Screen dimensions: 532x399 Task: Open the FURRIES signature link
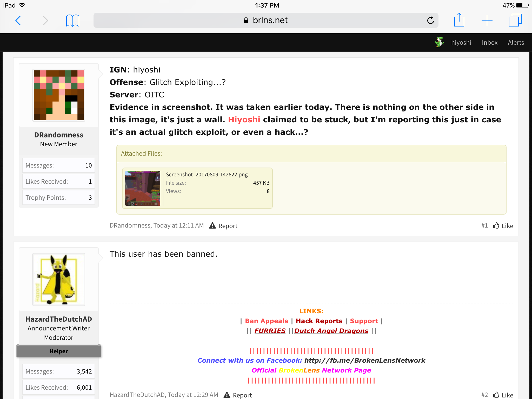click(270, 331)
